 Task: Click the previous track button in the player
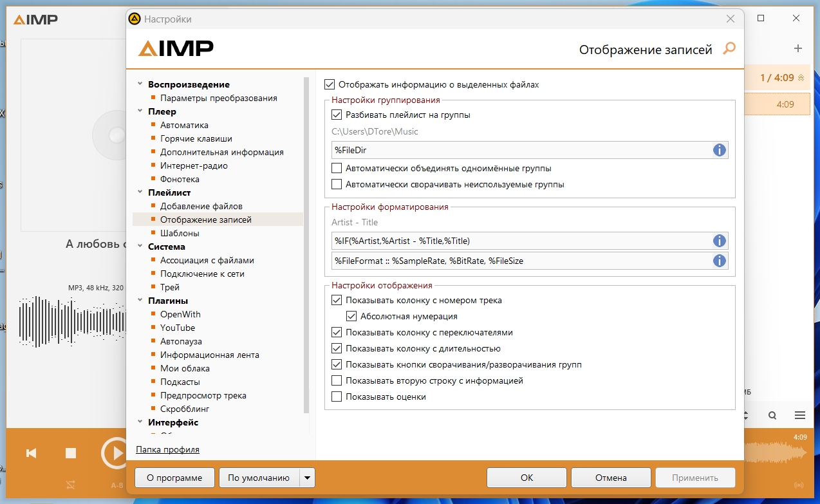[31, 453]
